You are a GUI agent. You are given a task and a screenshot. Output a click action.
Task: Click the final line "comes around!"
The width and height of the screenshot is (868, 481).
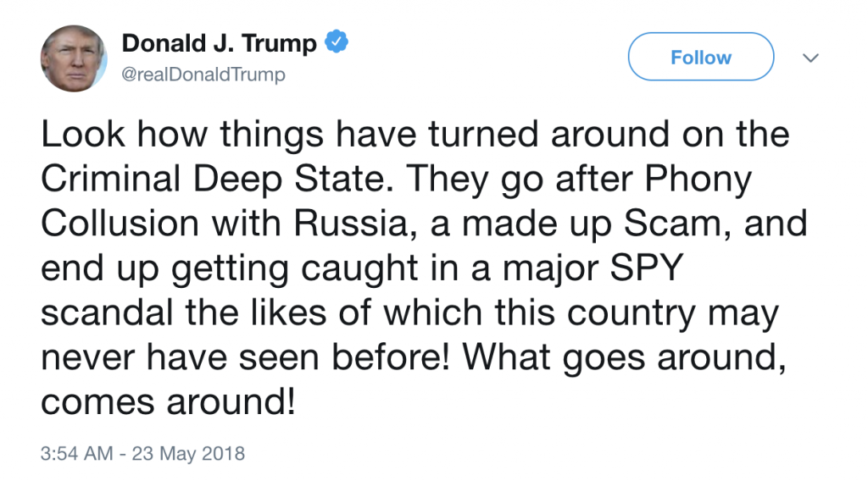(x=169, y=404)
